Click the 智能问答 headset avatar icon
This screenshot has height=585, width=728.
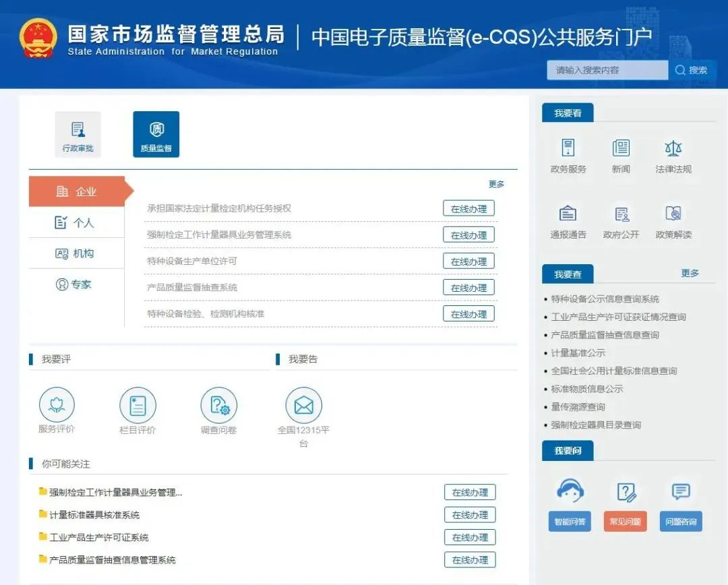point(570,491)
